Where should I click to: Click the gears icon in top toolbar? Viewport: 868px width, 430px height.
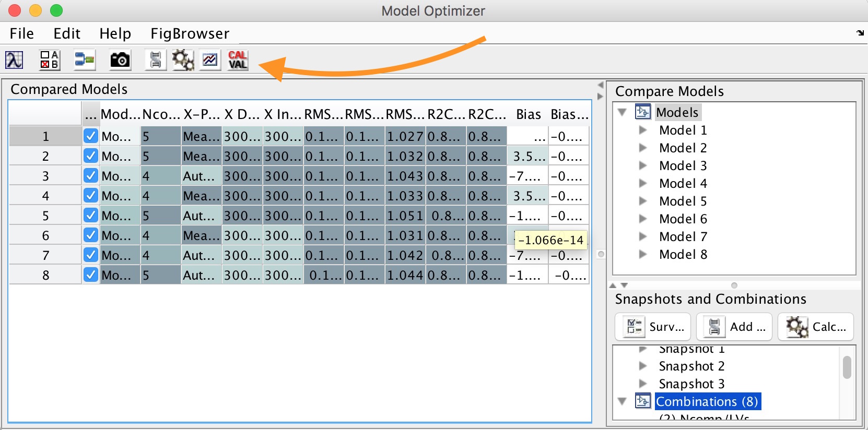(183, 60)
